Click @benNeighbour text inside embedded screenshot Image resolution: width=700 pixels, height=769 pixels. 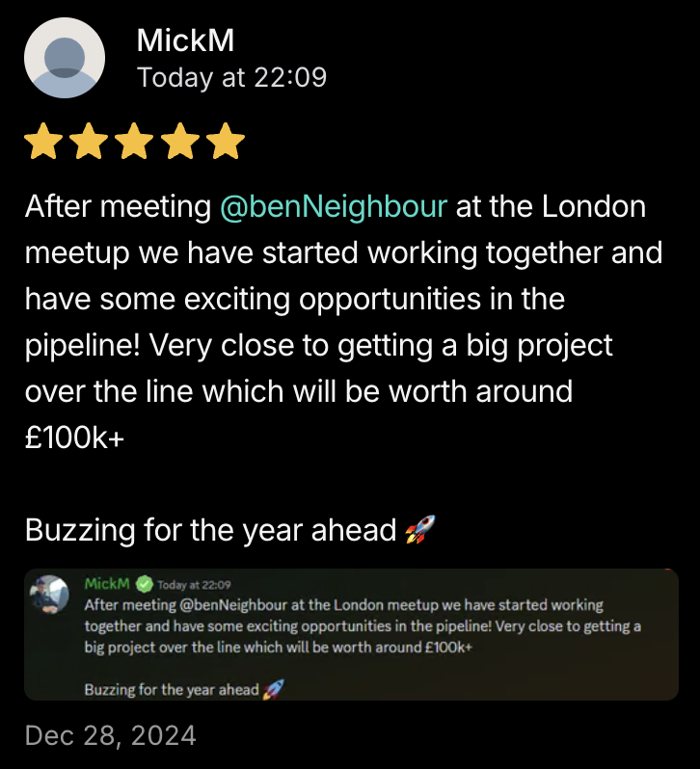point(233,605)
